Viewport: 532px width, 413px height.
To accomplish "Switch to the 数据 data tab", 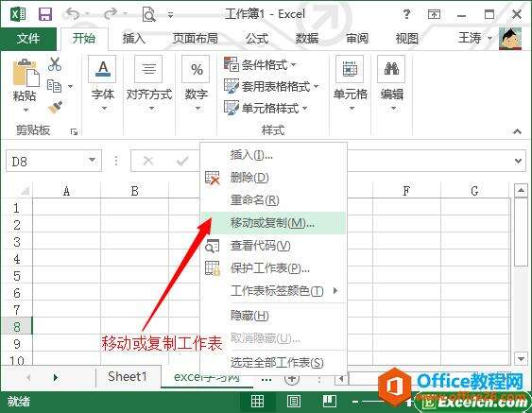I will [307, 39].
